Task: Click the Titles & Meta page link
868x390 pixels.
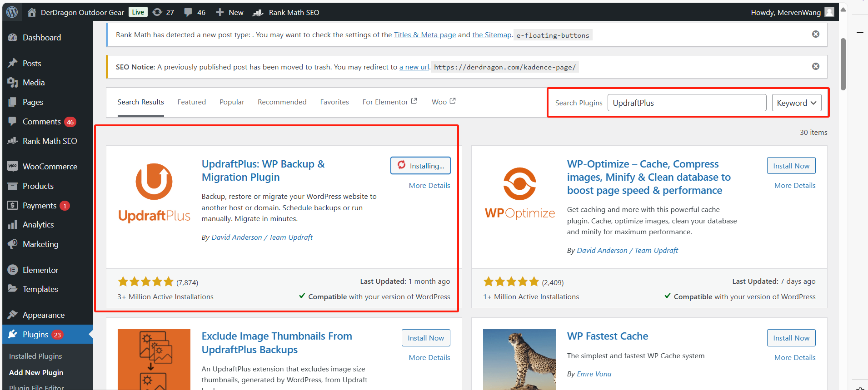Action: tap(424, 35)
